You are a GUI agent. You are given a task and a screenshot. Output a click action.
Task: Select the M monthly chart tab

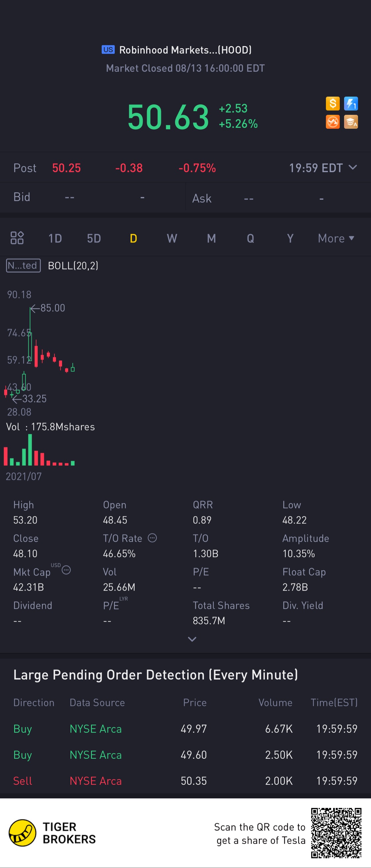(211, 238)
